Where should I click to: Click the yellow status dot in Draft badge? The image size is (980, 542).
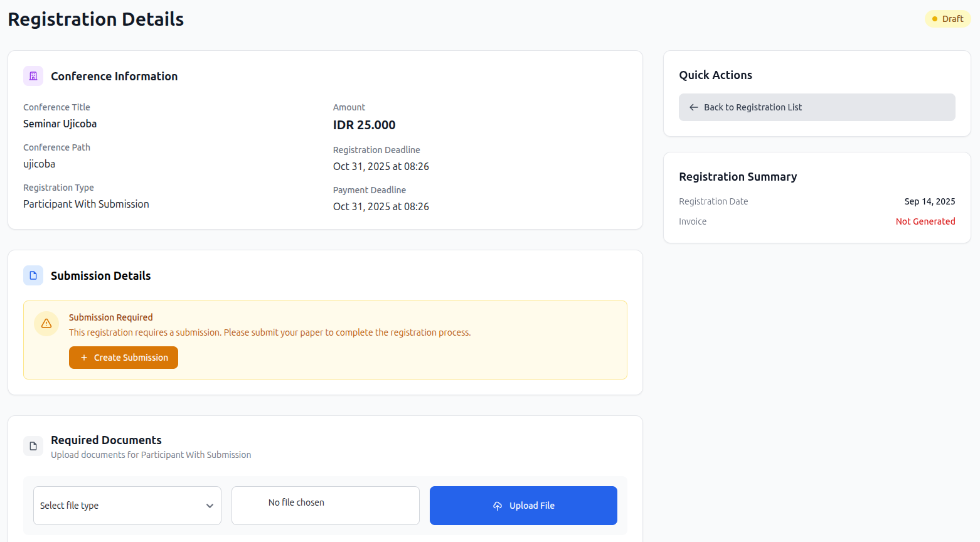click(x=935, y=19)
